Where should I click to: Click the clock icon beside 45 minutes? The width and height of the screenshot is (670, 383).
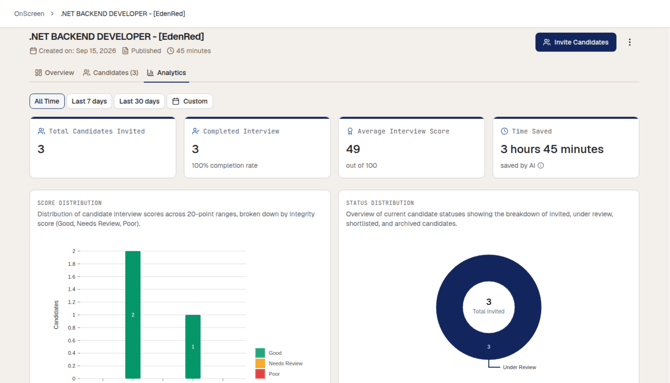click(x=170, y=51)
